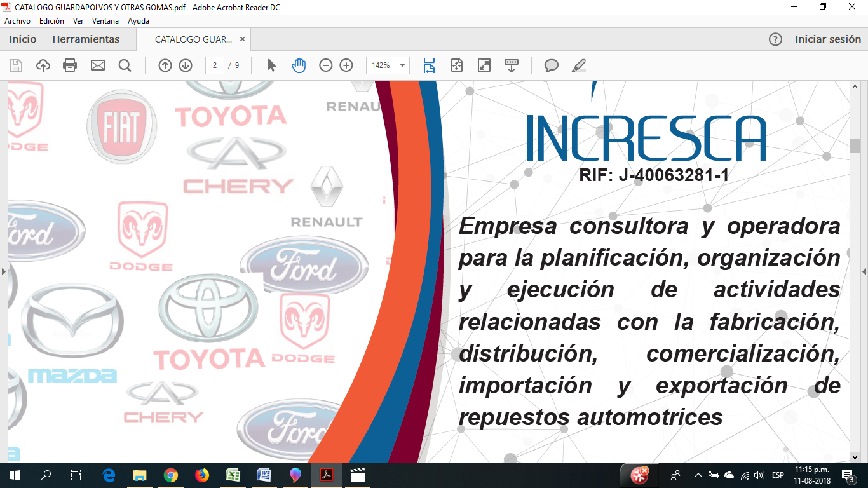Screen dimensions: 868x488
Task: Zoom in with plus button
Action: tap(346, 65)
